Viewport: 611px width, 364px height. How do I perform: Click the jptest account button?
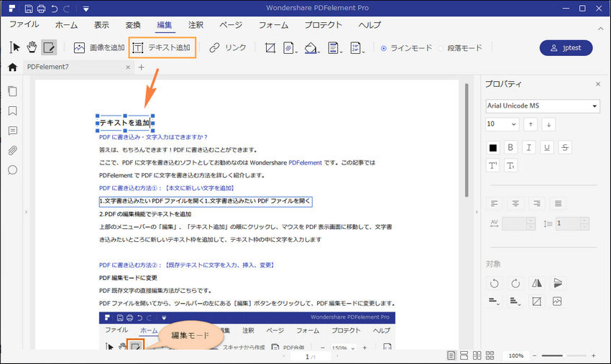pos(566,48)
